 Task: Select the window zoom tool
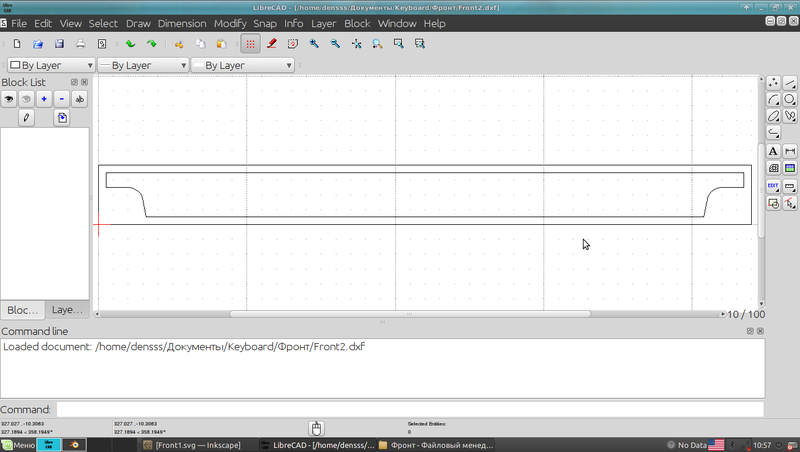click(x=398, y=44)
